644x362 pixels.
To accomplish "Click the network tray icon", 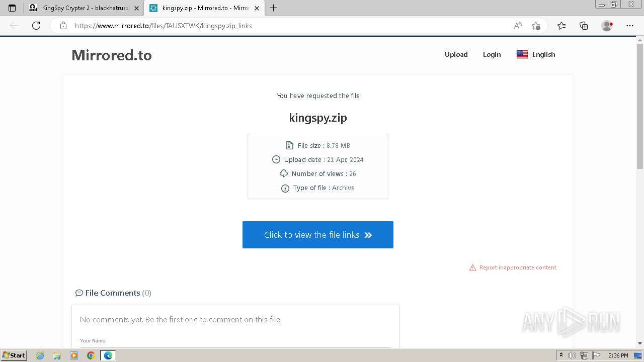I will [x=584, y=355].
